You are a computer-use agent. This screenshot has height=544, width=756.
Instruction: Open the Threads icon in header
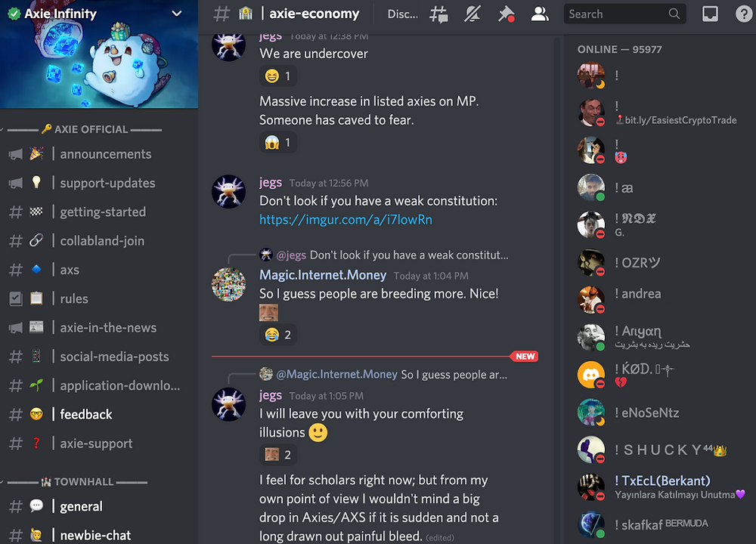click(438, 14)
